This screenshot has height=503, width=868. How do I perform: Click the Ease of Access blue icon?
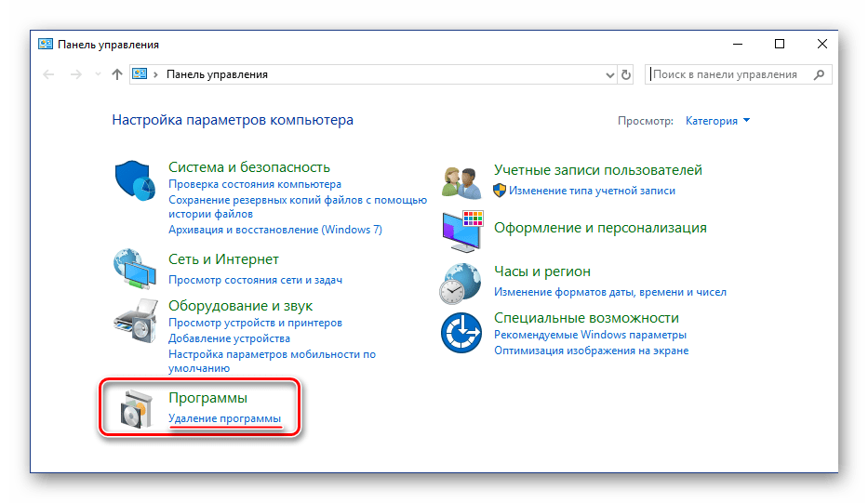point(461,333)
